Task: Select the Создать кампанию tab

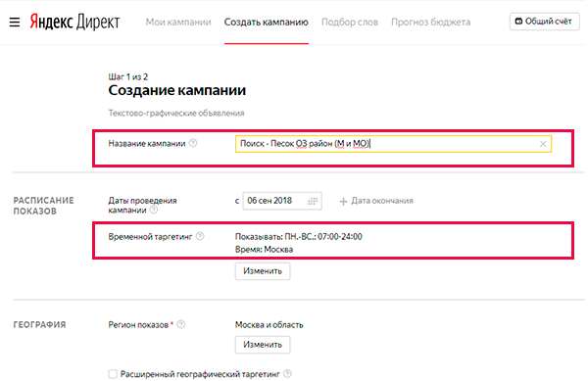Action: [267, 23]
